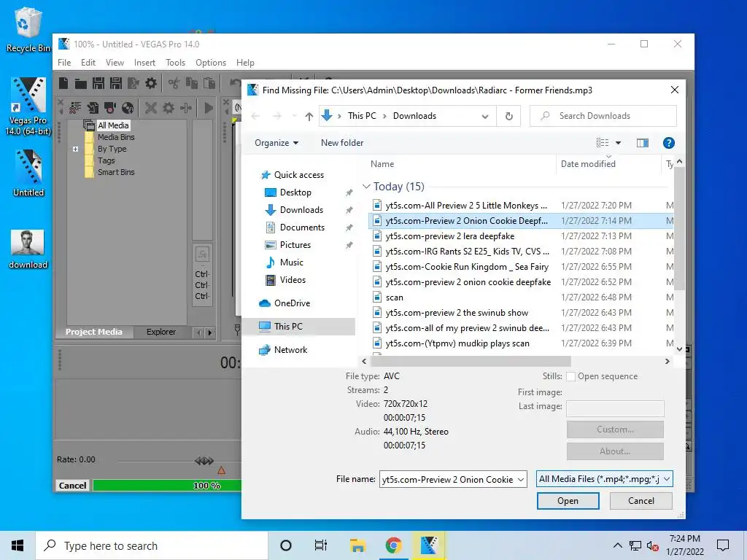This screenshot has height=560, width=747.
Task: Click Cancel in the Find Missing File dialog
Action: point(640,501)
